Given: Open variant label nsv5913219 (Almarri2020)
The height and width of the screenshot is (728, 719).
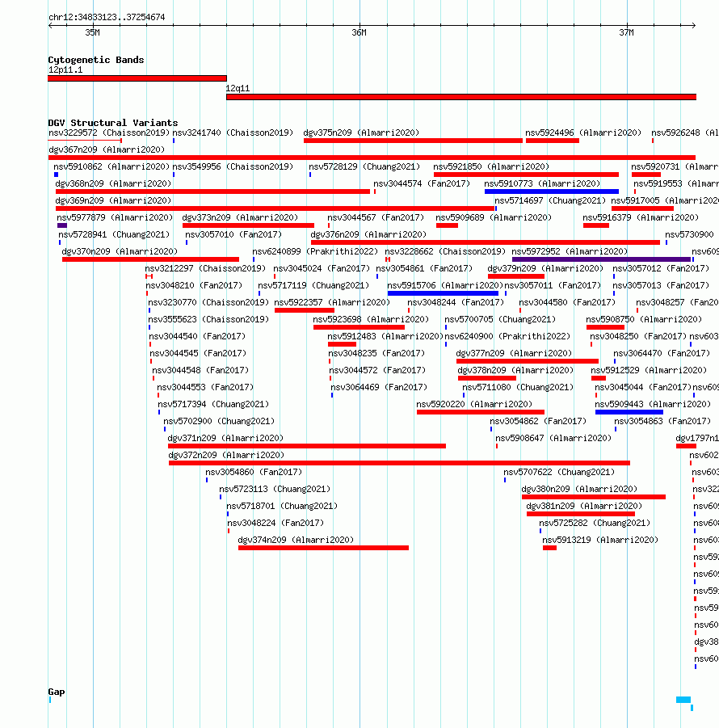Looking at the screenshot, I should (600, 541).
